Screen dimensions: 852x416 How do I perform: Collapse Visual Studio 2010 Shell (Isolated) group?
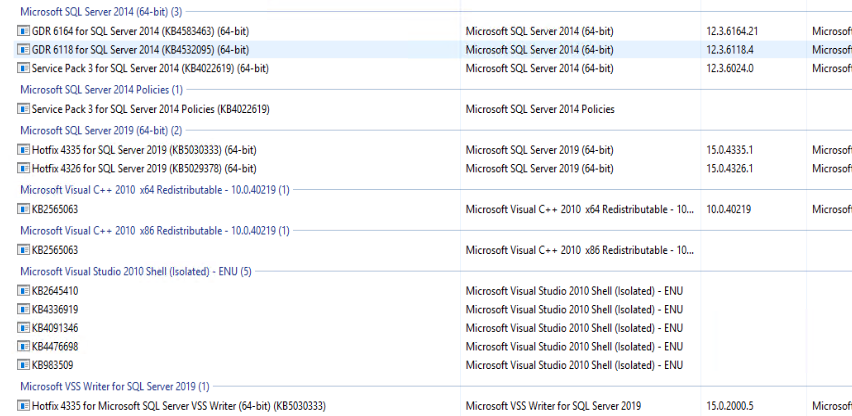pos(136,272)
